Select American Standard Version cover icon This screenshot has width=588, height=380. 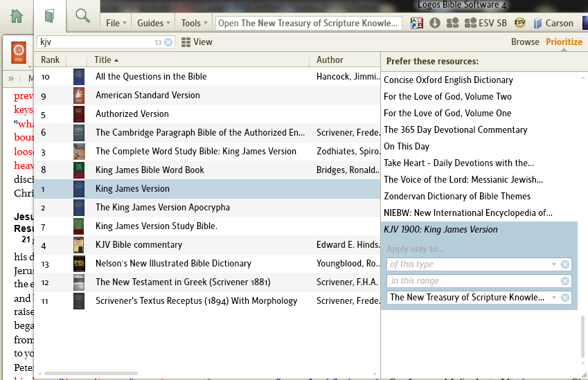tap(79, 96)
